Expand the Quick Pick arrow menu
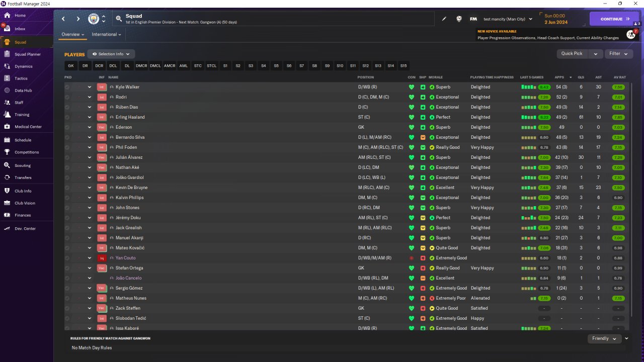Image resolution: width=644 pixels, height=362 pixels. (x=596, y=54)
